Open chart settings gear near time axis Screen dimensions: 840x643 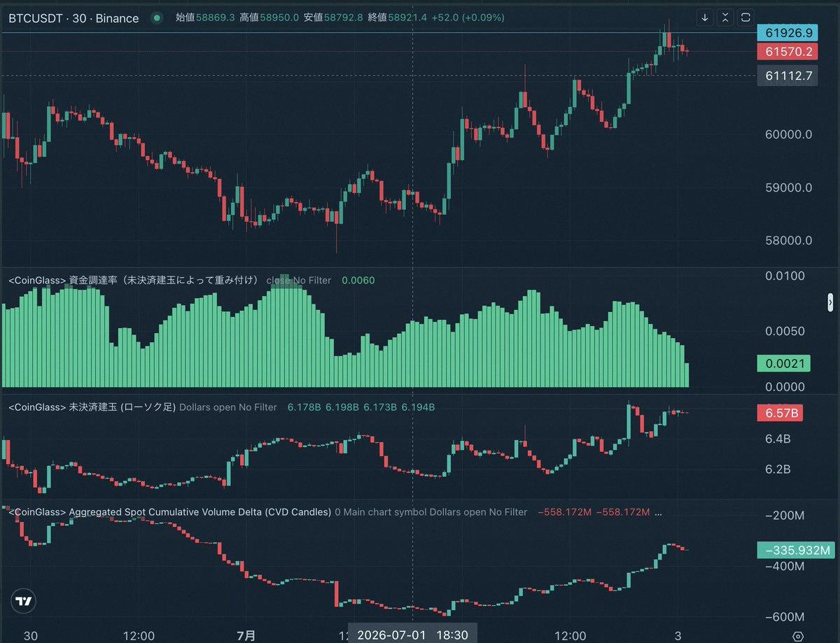797,636
